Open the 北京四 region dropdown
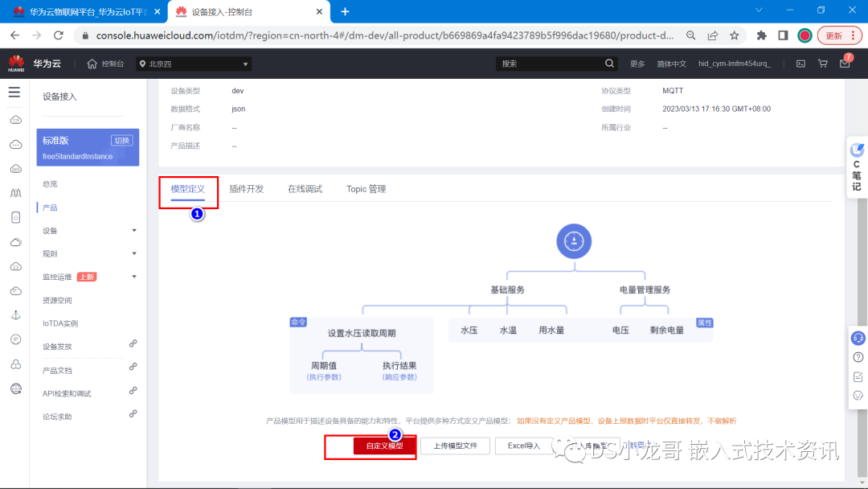868x489 pixels. [193, 63]
